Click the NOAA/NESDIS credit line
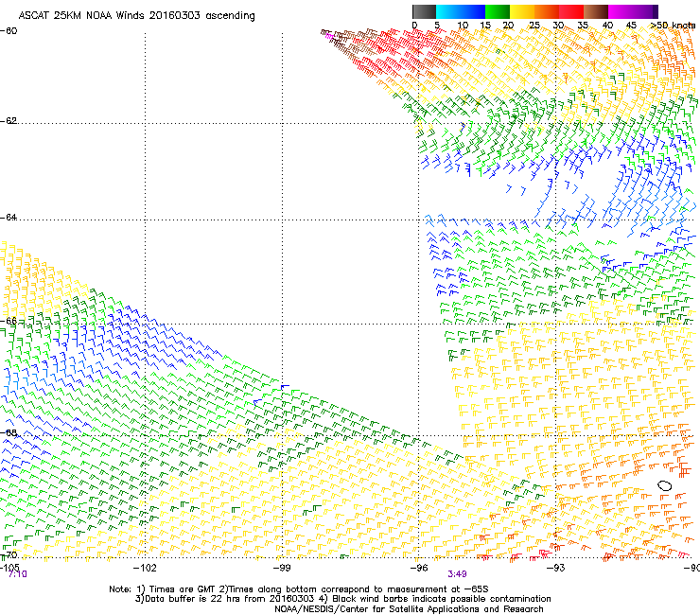Screen dimensions: 700x615 tap(409, 609)
